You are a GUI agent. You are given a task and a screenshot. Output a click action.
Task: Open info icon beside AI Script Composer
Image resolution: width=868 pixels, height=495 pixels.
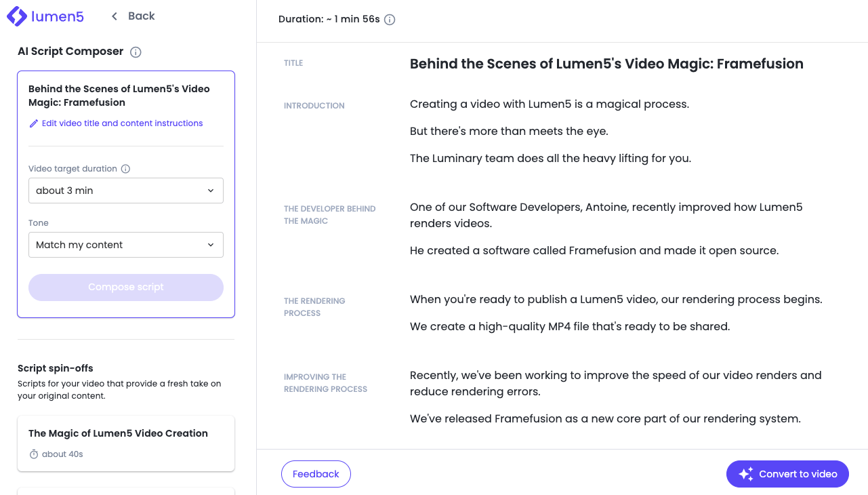136,52
